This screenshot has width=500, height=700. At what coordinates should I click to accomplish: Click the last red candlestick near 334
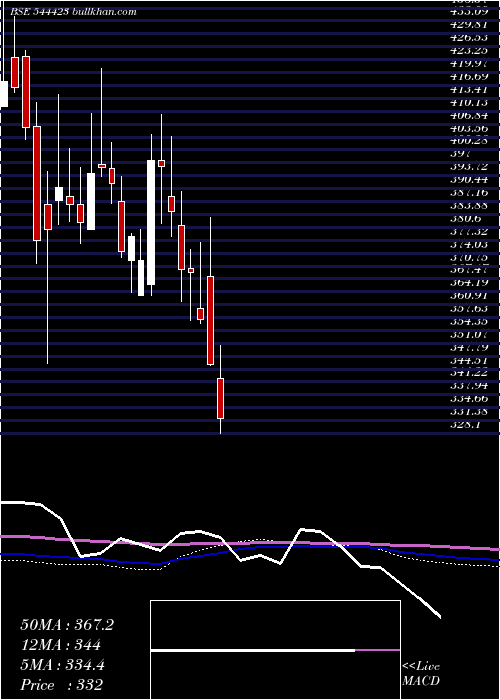tap(220, 398)
